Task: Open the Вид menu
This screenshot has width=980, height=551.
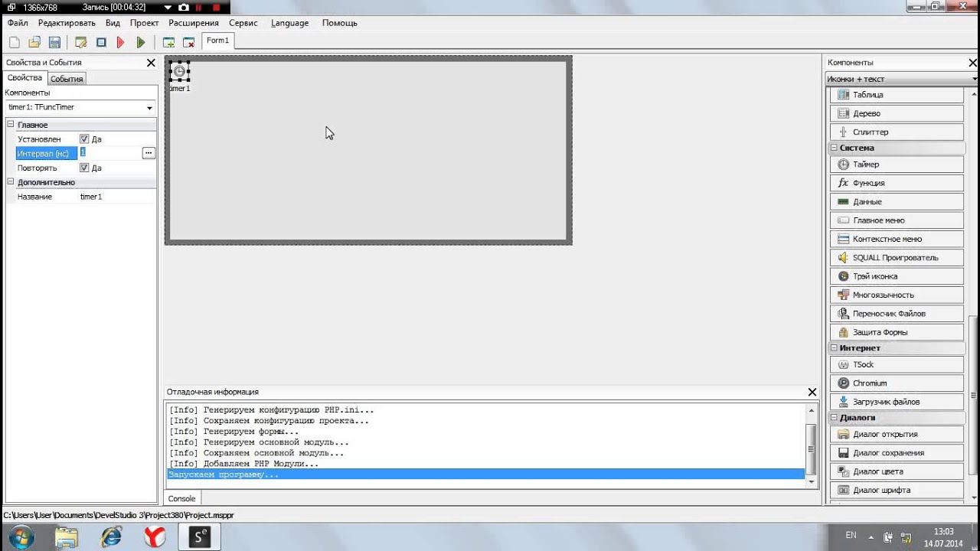Action: click(x=113, y=23)
